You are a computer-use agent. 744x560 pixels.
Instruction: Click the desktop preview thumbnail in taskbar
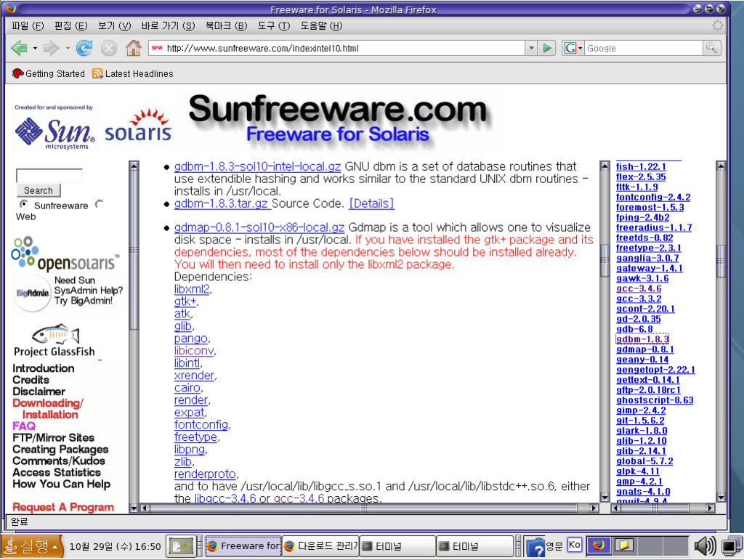182,546
